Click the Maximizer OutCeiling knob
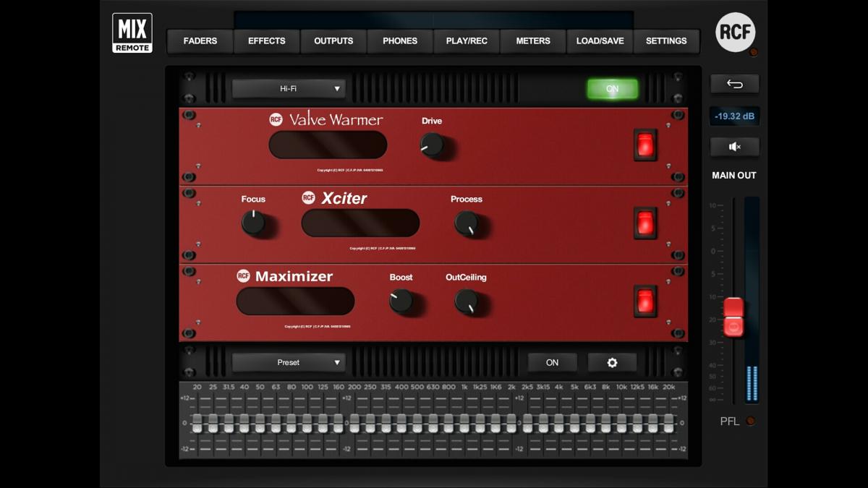Viewport: 868px width, 488px height. 467,301
